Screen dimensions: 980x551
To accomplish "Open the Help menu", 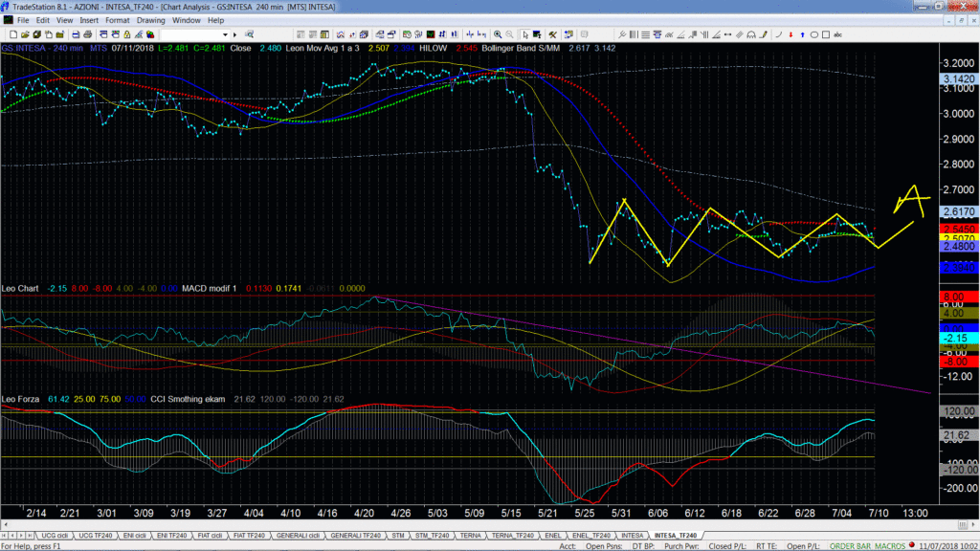I will point(215,20).
